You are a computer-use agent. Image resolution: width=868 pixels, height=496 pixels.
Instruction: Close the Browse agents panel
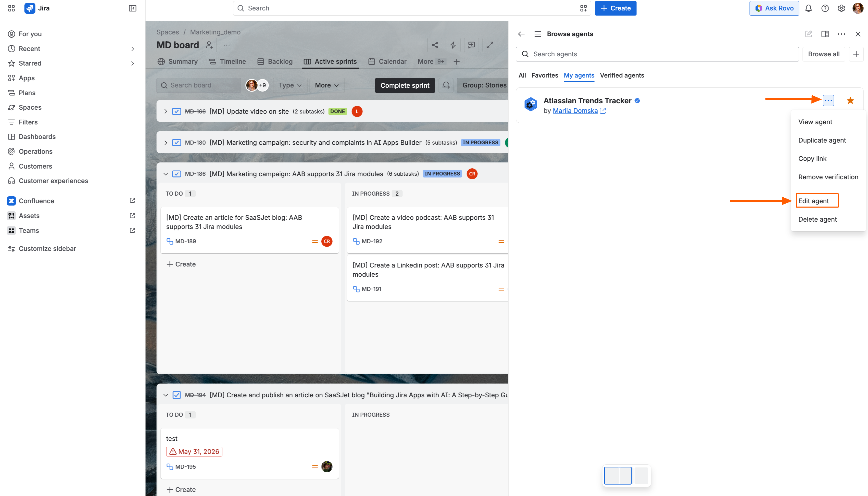[x=858, y=34]
